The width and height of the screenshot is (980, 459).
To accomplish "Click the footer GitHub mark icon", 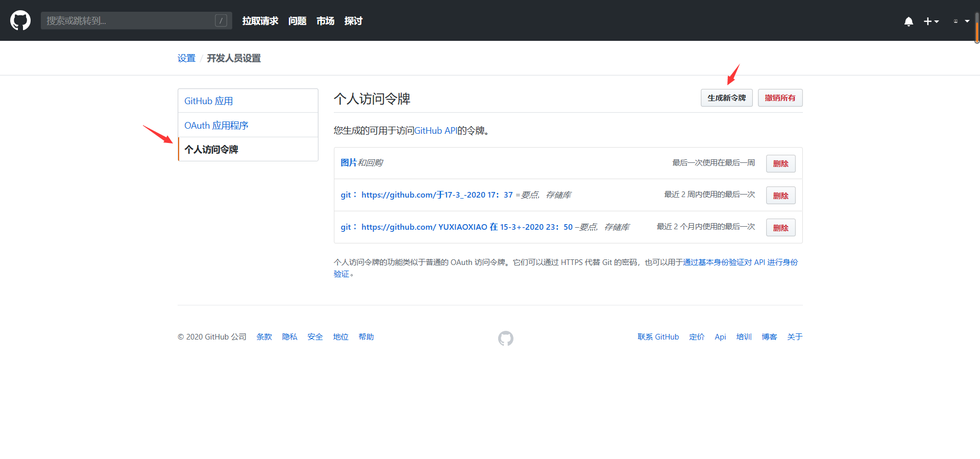I will click(x=506, y=338).
